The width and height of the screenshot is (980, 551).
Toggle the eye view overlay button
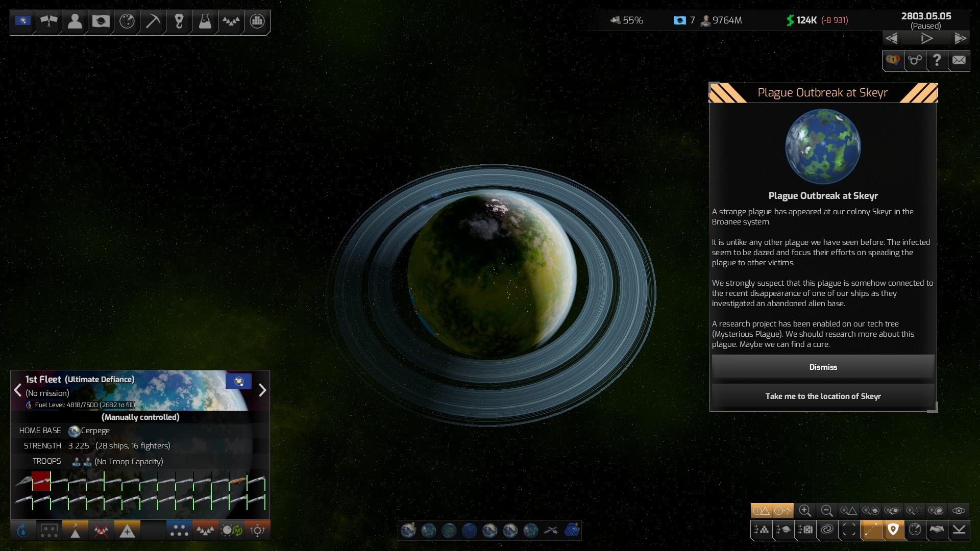click(959, 511)
